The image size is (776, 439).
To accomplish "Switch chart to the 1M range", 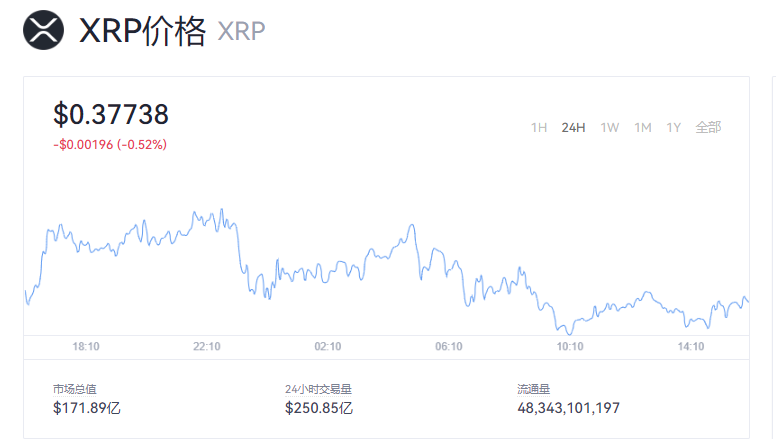I will (x=643, y=128).
